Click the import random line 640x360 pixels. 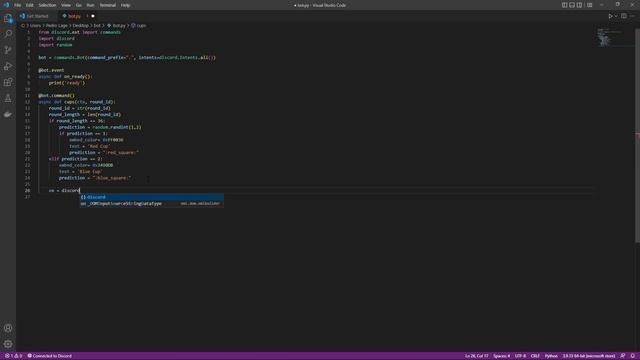pyautogui.click(x=55, y=45)
